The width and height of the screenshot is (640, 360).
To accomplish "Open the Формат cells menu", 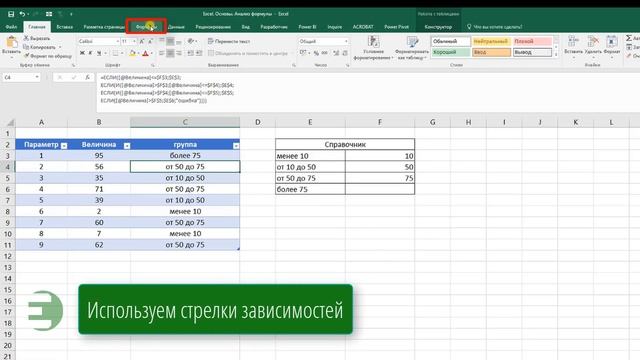I will tap(611, 46).
